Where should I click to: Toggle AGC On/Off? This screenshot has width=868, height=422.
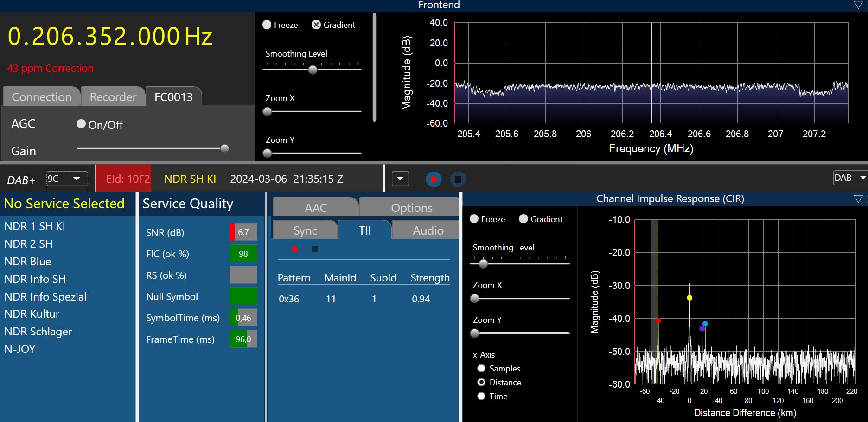[x=81, y=124]
